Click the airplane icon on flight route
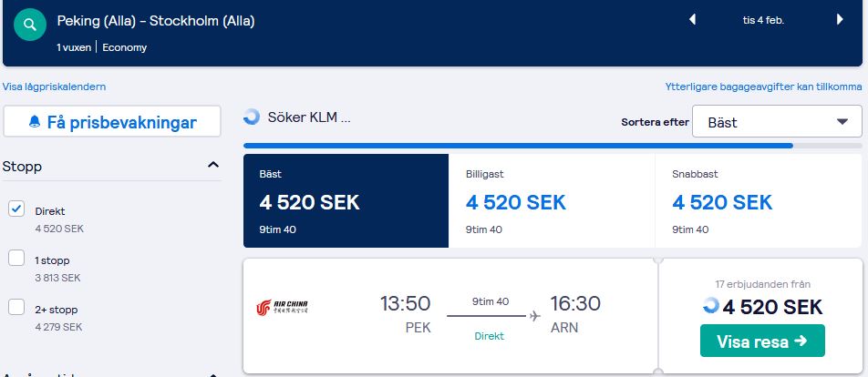 (534, 316)
